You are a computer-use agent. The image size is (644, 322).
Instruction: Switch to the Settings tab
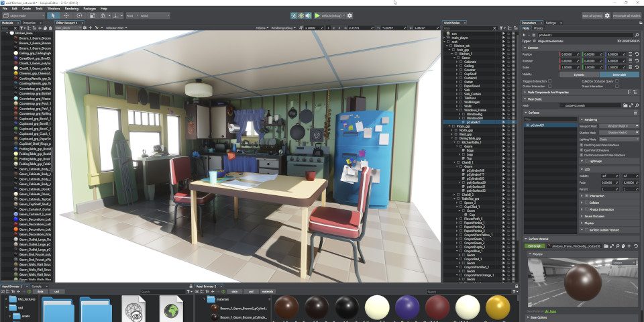(x=551, y=22)
